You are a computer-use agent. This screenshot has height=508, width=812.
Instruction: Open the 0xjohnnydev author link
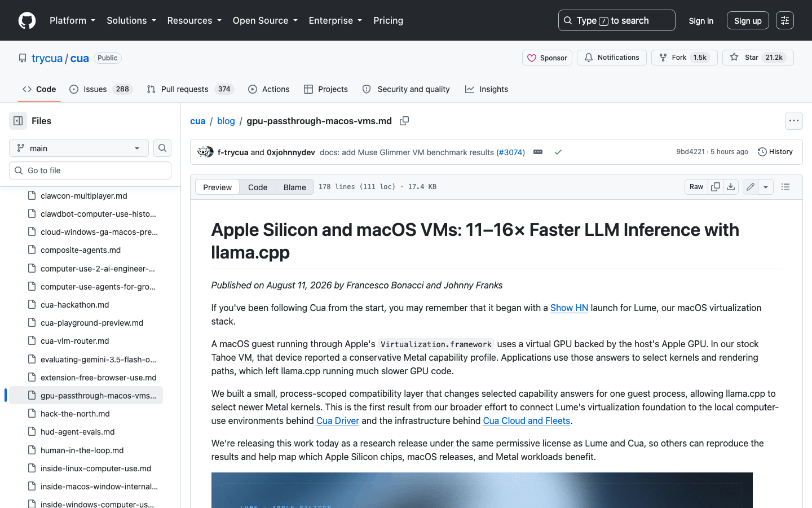[291, 152]
